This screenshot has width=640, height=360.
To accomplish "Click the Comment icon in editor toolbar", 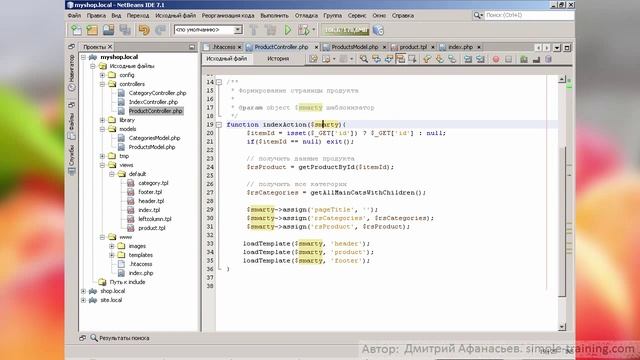I will point(524,59).
